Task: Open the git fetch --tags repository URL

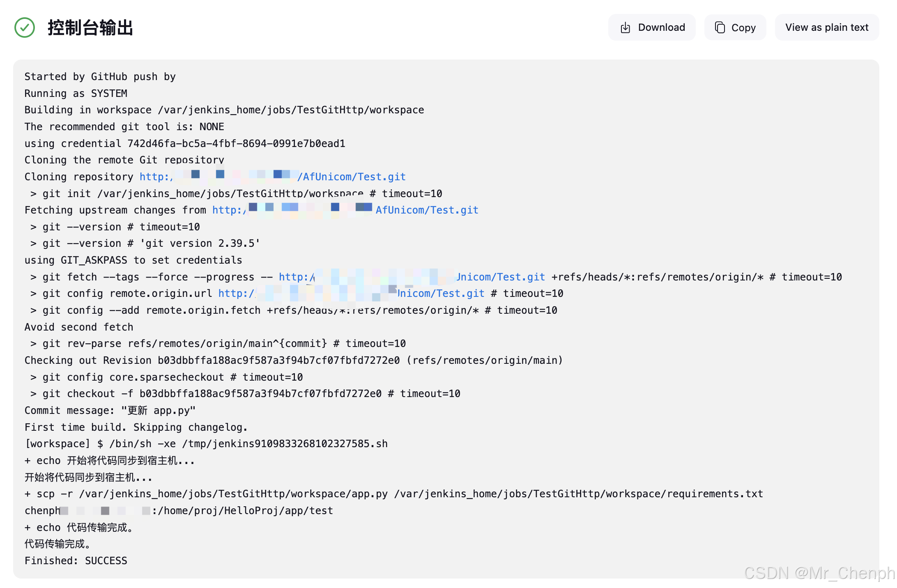Action: [x=500, y=277]
